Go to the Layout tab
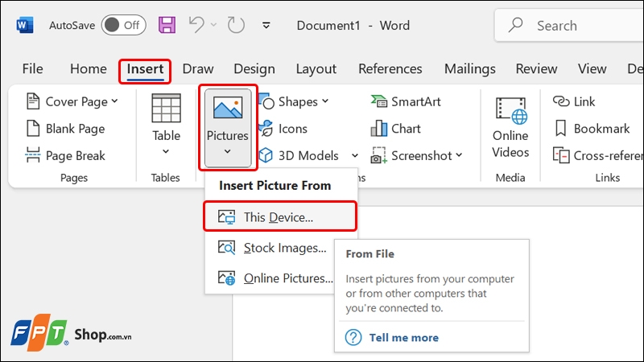 [316, 69]
